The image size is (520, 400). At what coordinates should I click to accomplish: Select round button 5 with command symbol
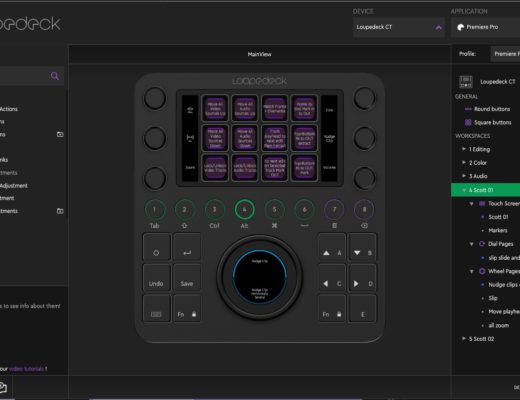point(274,210)
